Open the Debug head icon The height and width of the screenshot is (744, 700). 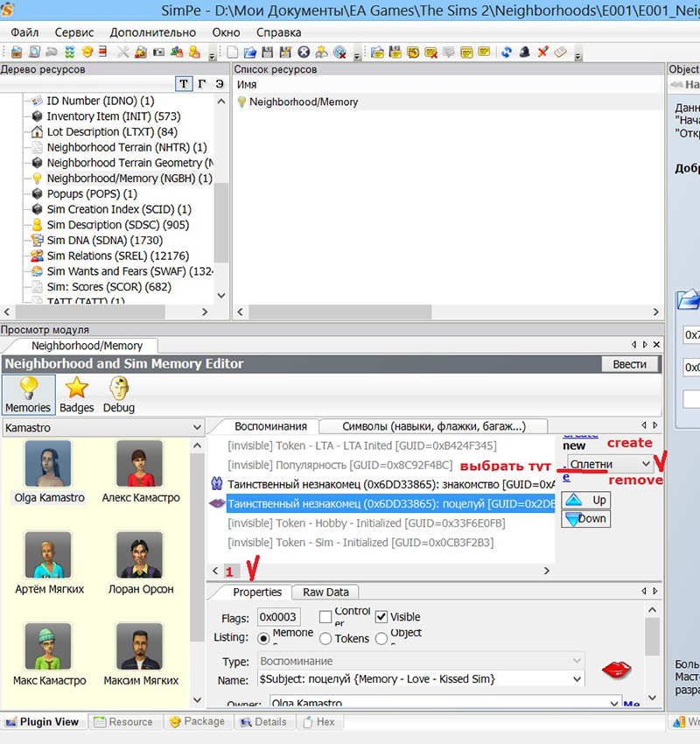pos(119,394)
